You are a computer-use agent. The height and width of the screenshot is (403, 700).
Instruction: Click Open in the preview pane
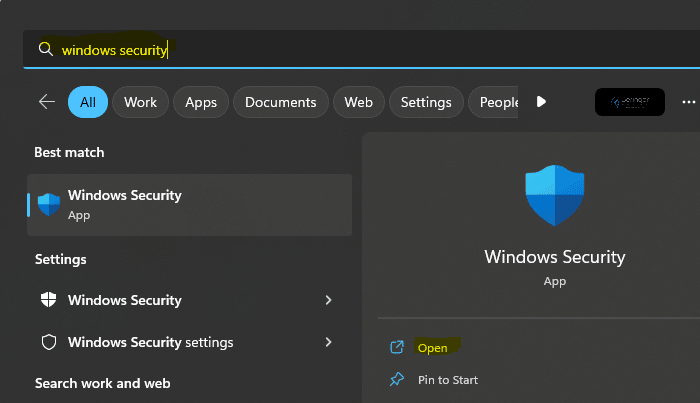point(433,348)
